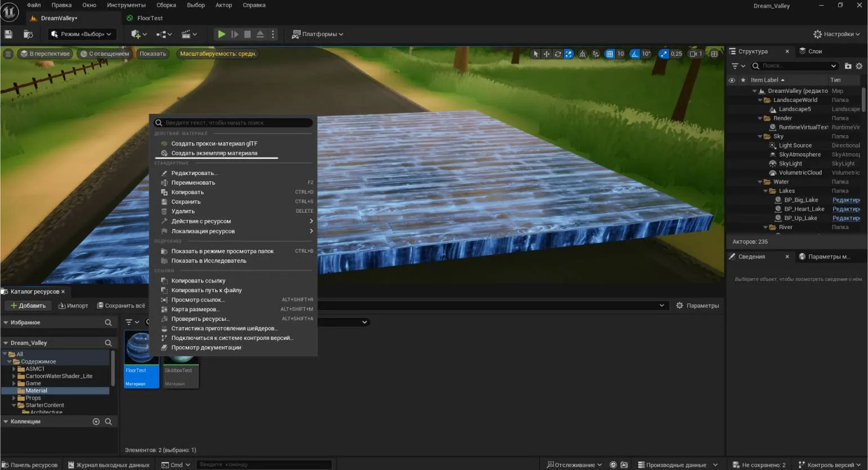
Task: Toggle grid snapping in viewport toolbar
Action: tap(609, 54)
